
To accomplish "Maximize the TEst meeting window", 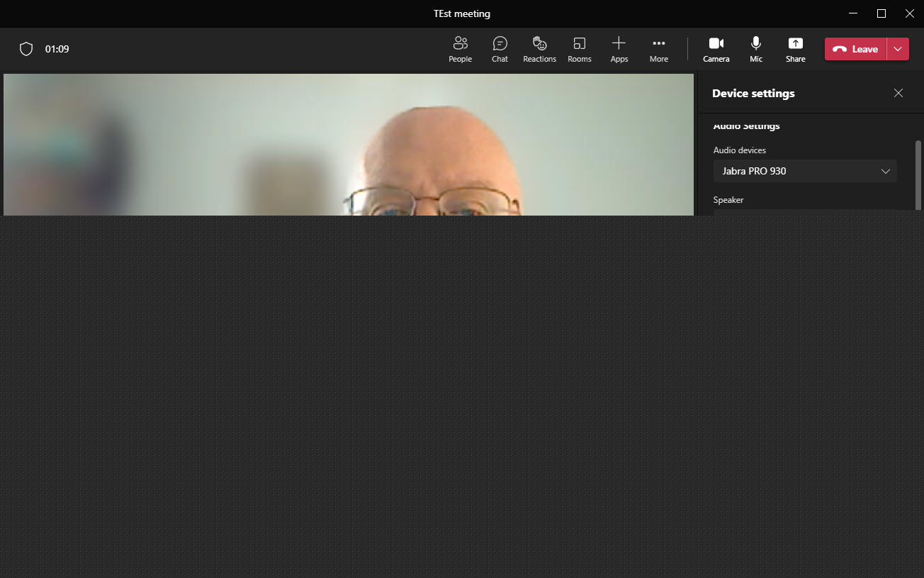I will click(881, 13).
